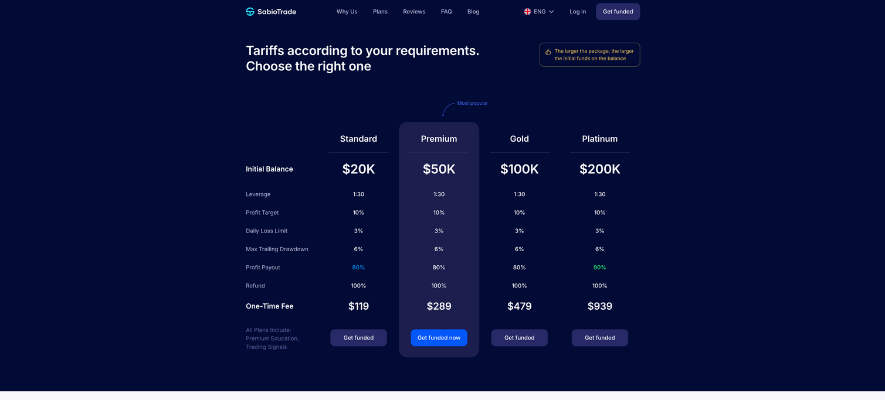
Task: Click Get funded now for Premium
Action: 439,337
